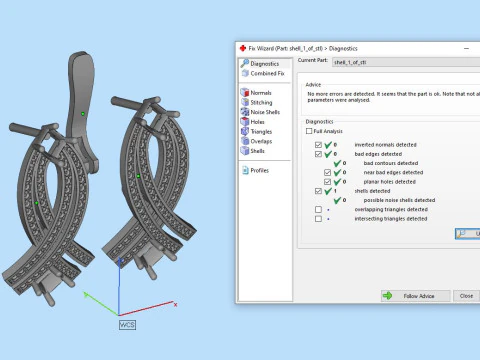Click the 'inverted normals detected' label
This screenshot has width=480, height=360.
[385, 145]
